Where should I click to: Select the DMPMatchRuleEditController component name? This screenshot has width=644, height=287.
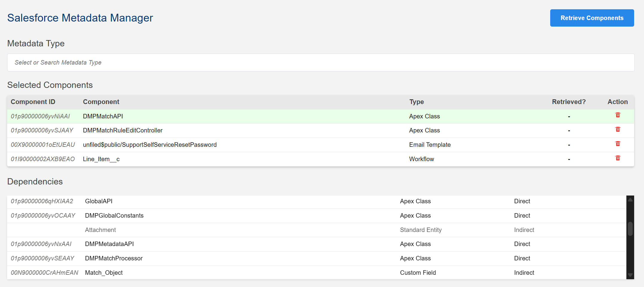122,130
